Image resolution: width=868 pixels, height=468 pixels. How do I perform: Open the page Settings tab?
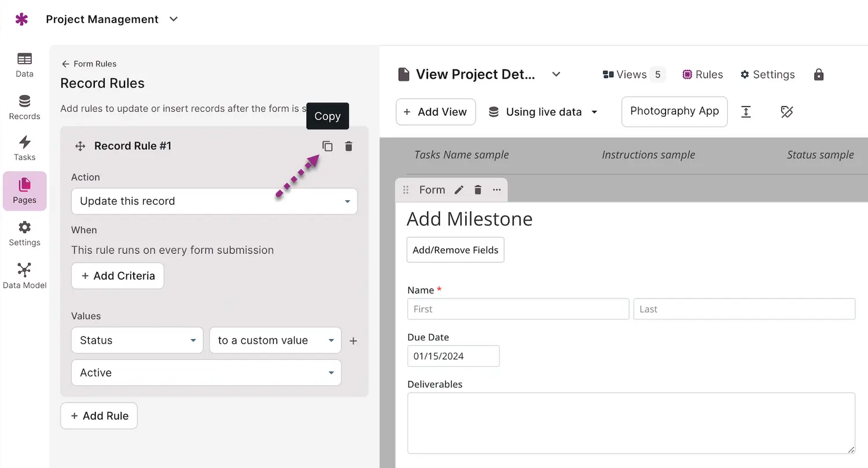coord(767,75)
